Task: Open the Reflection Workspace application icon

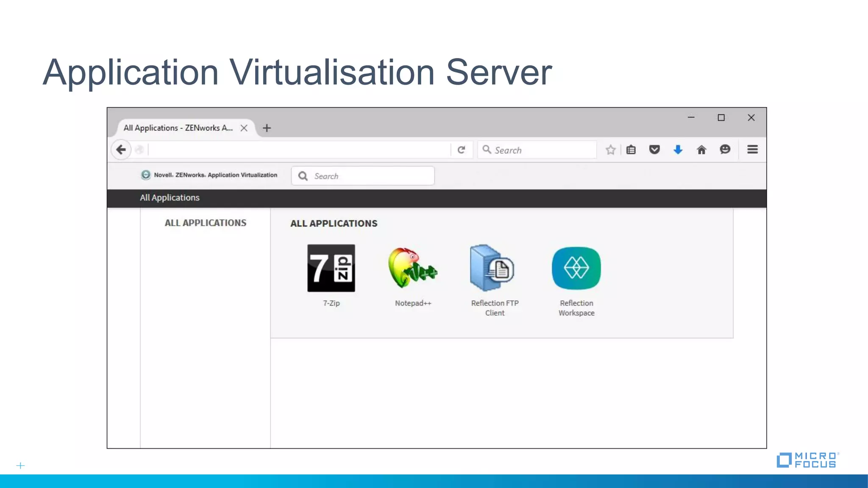Action: [x=576, y=268]
